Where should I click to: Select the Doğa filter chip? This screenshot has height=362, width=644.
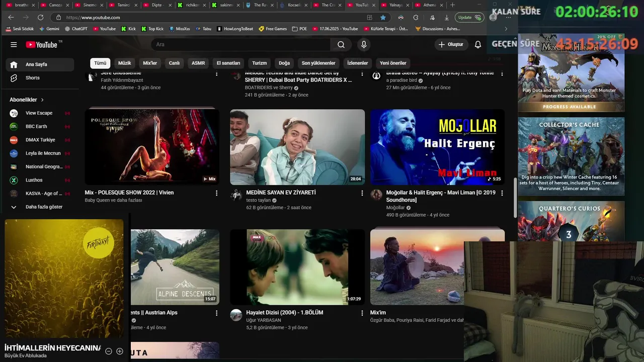[284, 63]
